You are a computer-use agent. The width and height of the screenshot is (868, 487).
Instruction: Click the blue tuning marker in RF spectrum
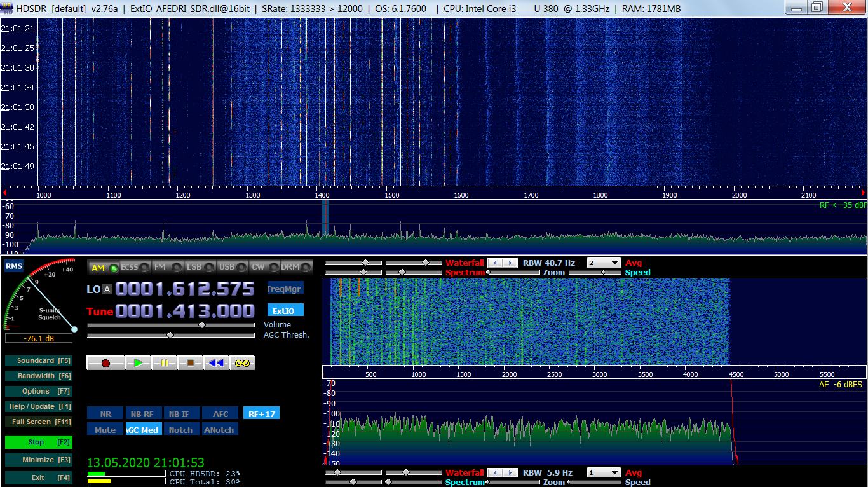pyautogui.click(x=325, y=217)
